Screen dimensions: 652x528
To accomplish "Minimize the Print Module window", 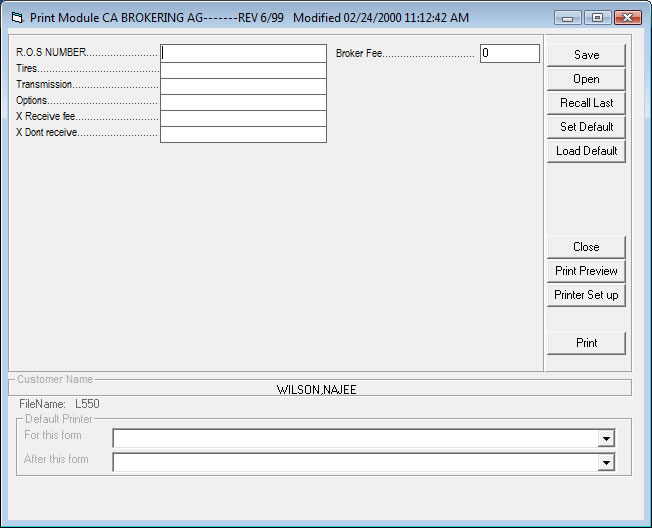I will [x=568, y=18].
